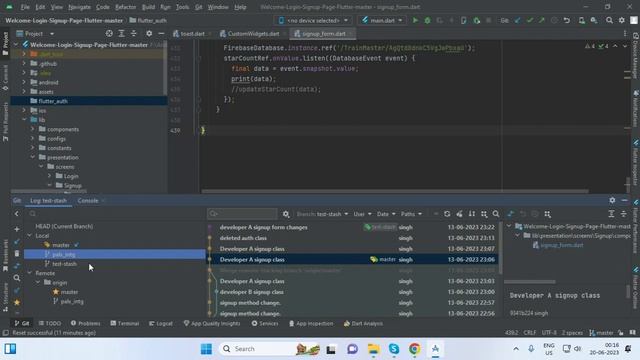Open <no device selected> dropdown
This screenshot has width=640, height=360.
pyautogui.click(x=313, y=20)
